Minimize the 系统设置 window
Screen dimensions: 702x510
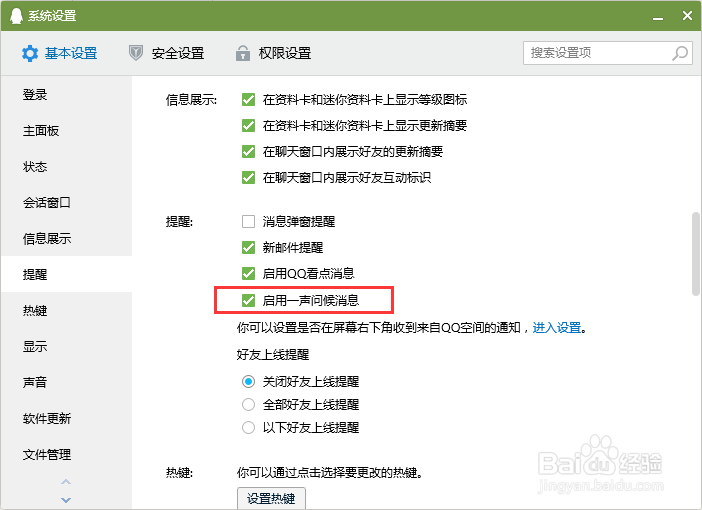click(x=658, y=17)
